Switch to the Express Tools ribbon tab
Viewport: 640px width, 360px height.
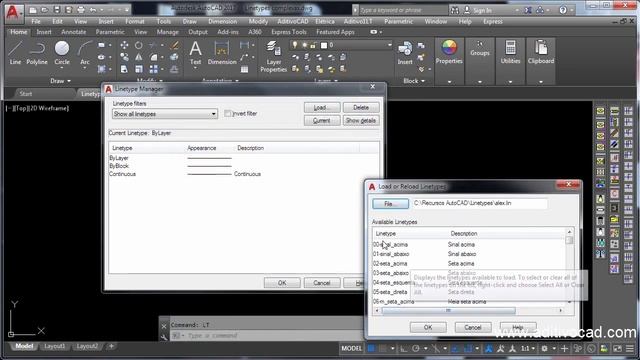(289, 32)
